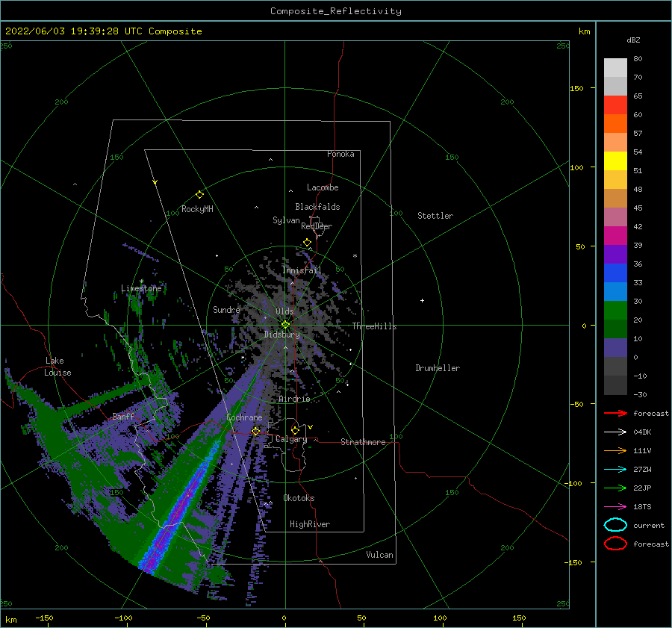Click the cyan current ellipse legend icon
This screenshot has height=628, width=672.
(615, 525)
